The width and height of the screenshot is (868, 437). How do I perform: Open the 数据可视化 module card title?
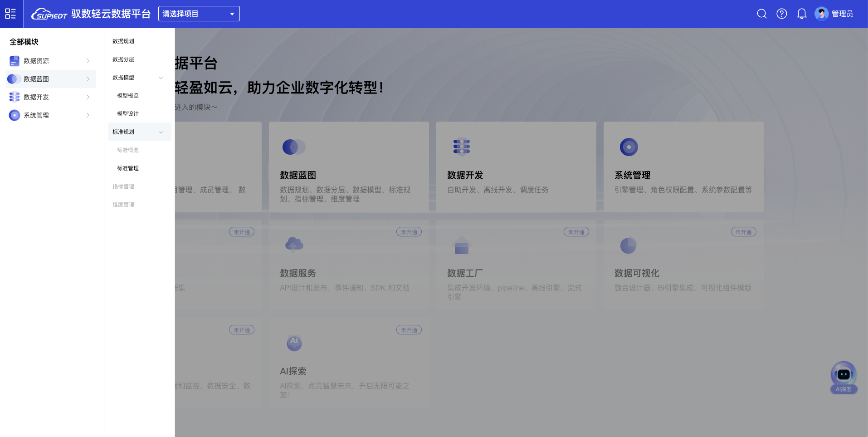coord(637,273)
